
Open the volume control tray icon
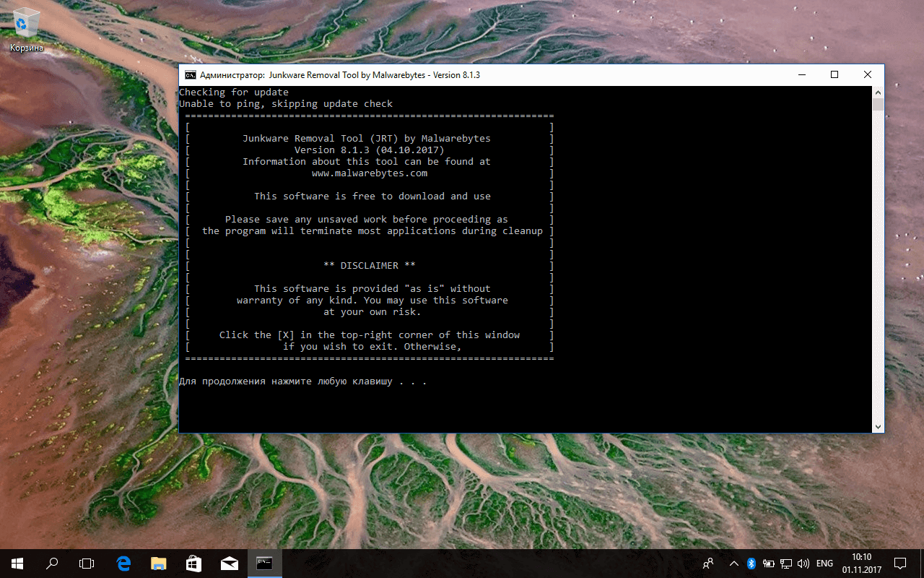click(x=803, y=564)
